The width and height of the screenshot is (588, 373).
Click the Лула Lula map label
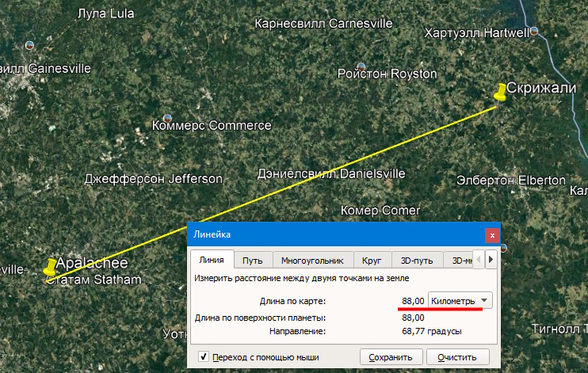coord(105,14)
